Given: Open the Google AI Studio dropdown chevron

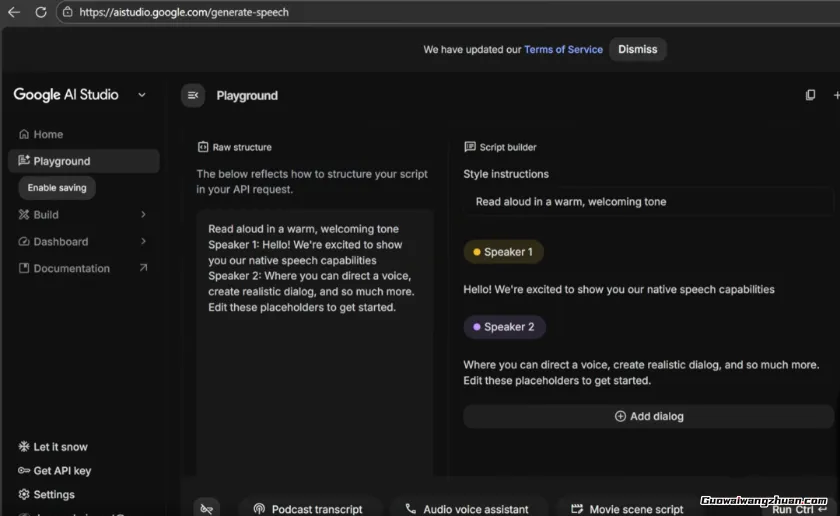Looking at the screenshot, I should coord(141,95).
